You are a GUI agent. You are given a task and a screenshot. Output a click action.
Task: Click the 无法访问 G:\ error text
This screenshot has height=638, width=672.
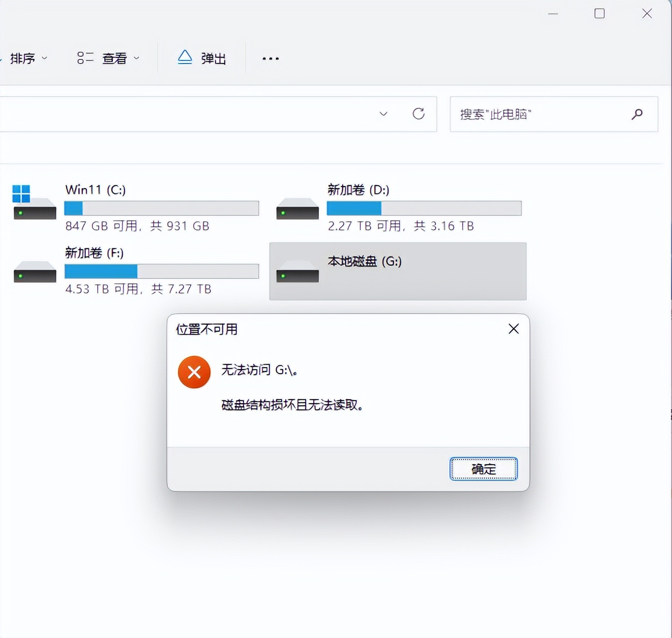coord(260,370)
